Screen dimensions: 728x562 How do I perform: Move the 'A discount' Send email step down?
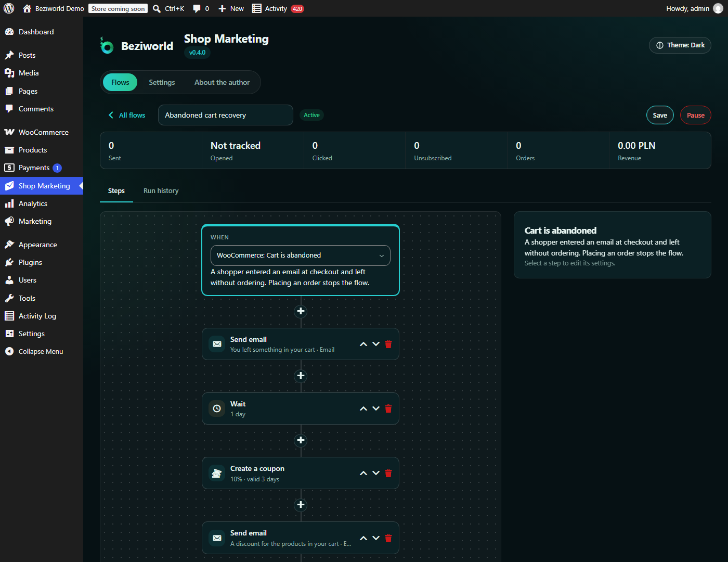pos(376,538)
